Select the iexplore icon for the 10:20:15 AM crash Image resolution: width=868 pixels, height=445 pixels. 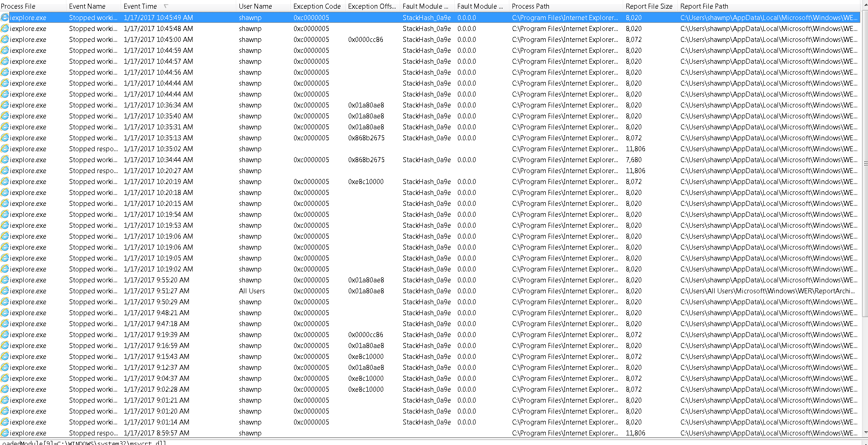(5, 204)
